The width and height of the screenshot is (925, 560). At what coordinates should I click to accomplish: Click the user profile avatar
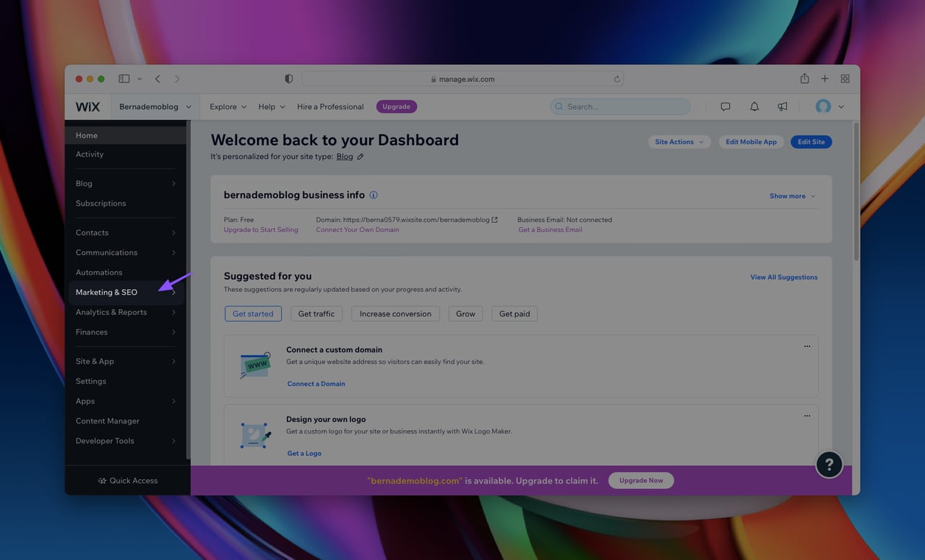click(823, 106)
